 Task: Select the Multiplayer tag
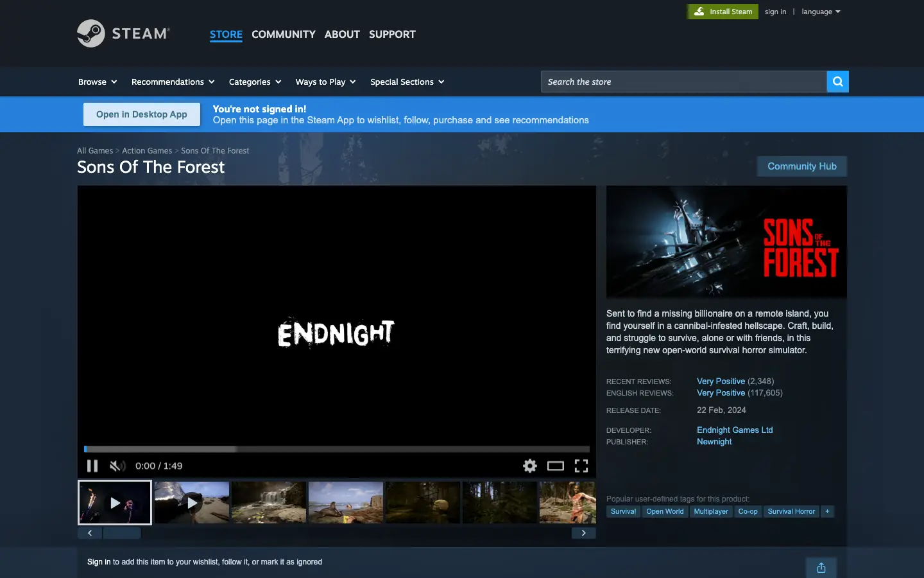coord(711,511)
